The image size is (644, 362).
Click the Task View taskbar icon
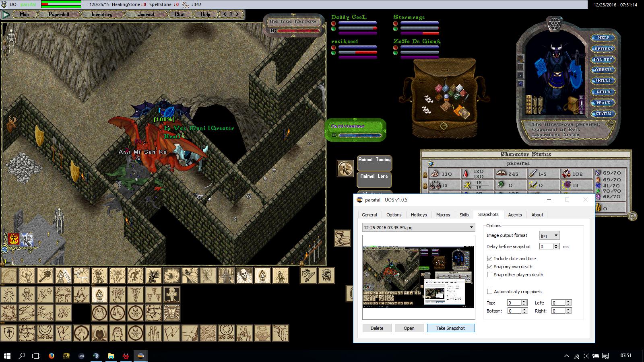[x=36, y=356]
